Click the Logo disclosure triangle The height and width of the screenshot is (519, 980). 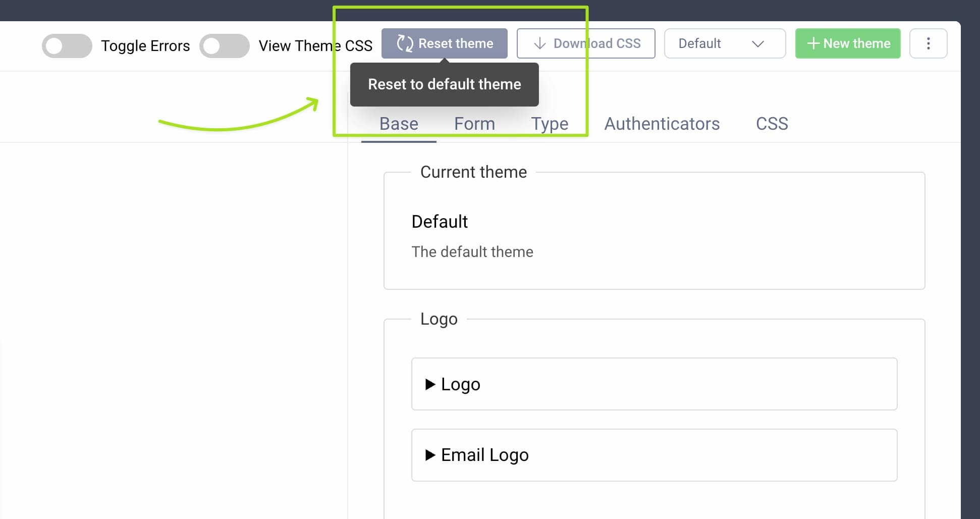point(430,384)
